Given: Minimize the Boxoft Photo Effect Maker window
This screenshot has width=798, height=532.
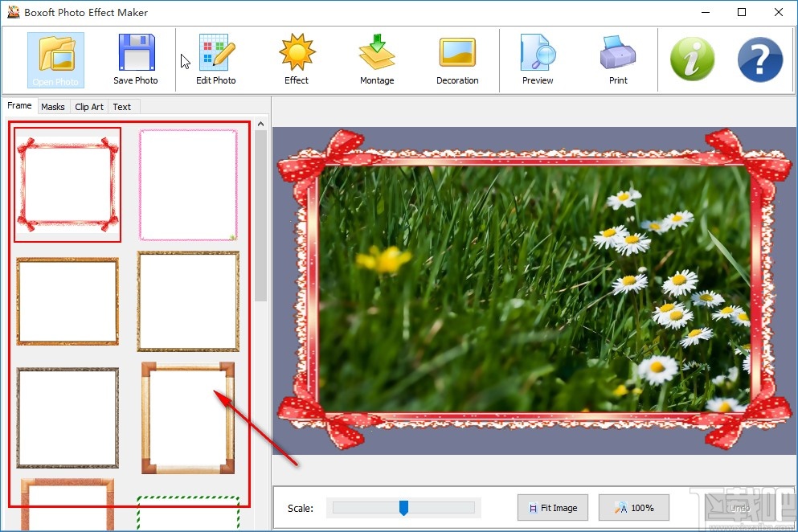Looking at the screenshot, I should [706, 12].
